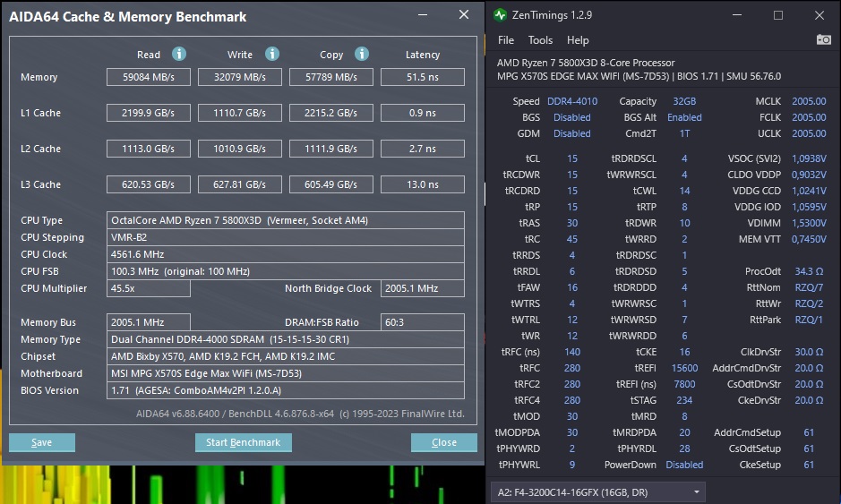Click the Close button in AIDA64

click(444, 442)
